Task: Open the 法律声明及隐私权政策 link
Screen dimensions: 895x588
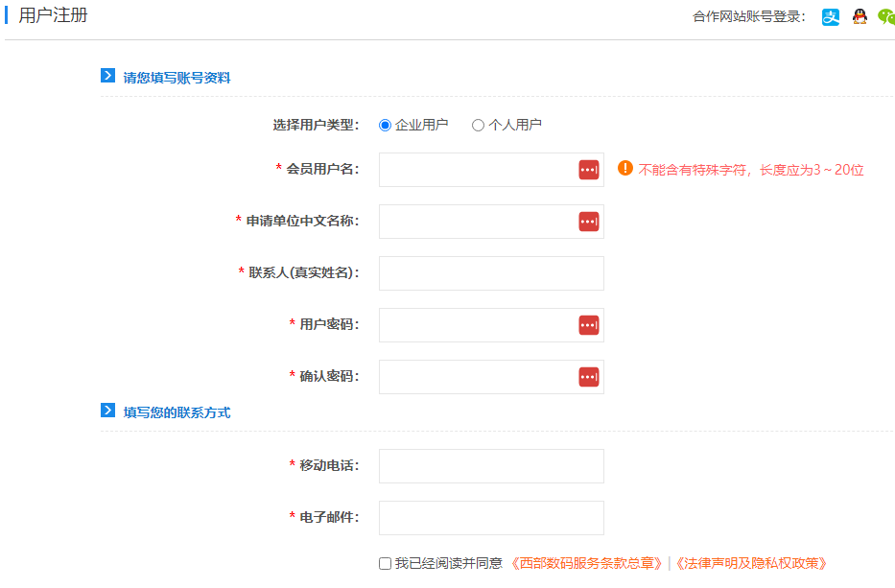Action: point(752,564)
